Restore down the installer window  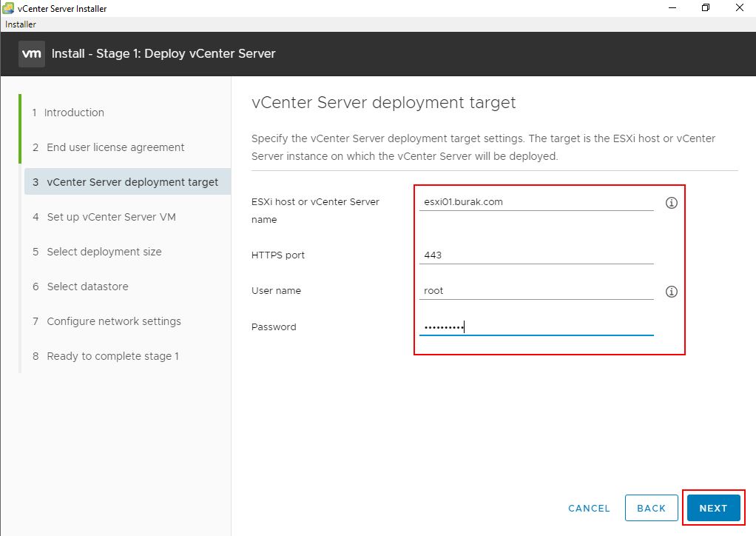[x=706, y=7]
